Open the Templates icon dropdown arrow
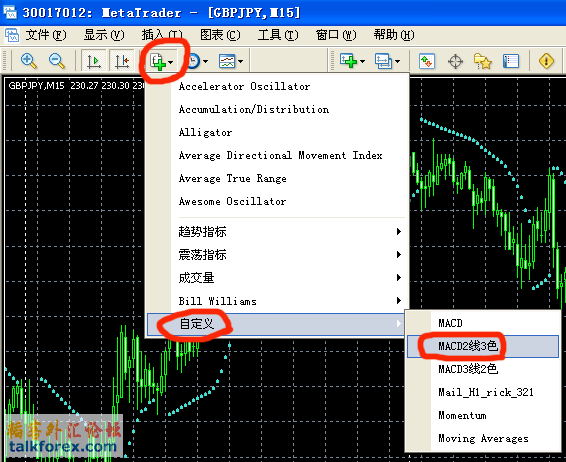 (240, 61)
